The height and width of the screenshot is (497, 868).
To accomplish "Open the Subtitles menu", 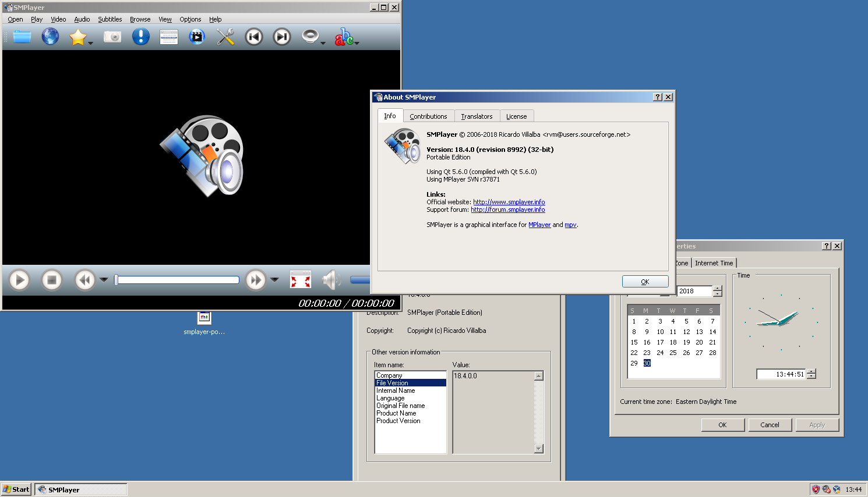I will 110,19.
